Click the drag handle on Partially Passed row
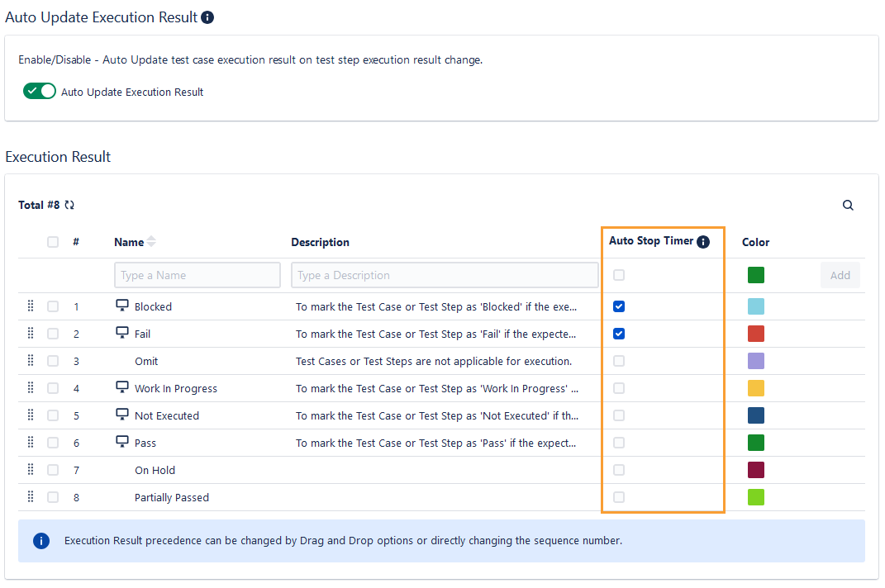This screenshot has width=885, height=588. (x=31, y=496)
